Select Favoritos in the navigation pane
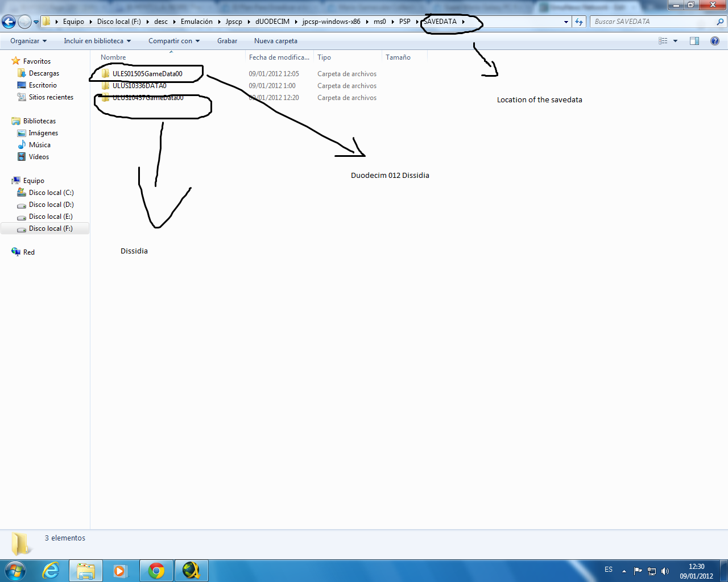 click(37, 61)
